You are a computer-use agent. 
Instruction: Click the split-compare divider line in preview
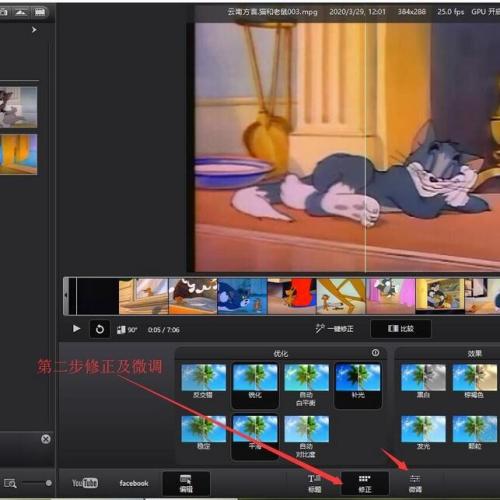click(x=366, y=147)
